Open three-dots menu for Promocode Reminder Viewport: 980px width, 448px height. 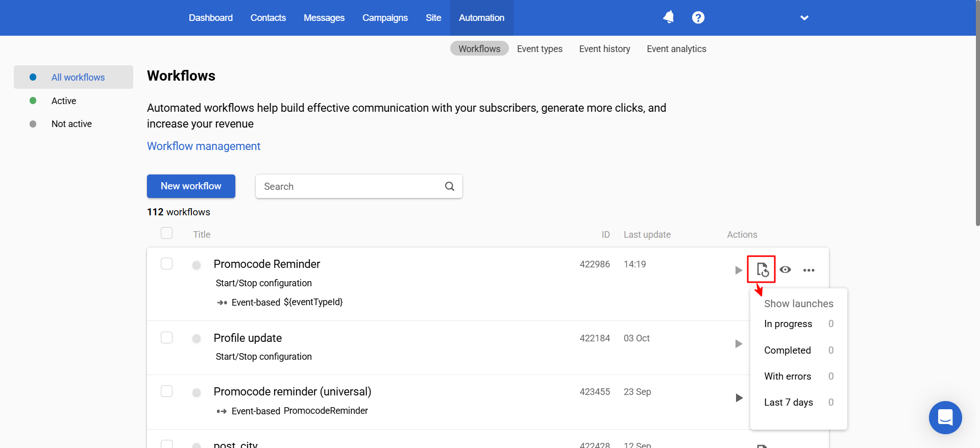pos(808,270)
